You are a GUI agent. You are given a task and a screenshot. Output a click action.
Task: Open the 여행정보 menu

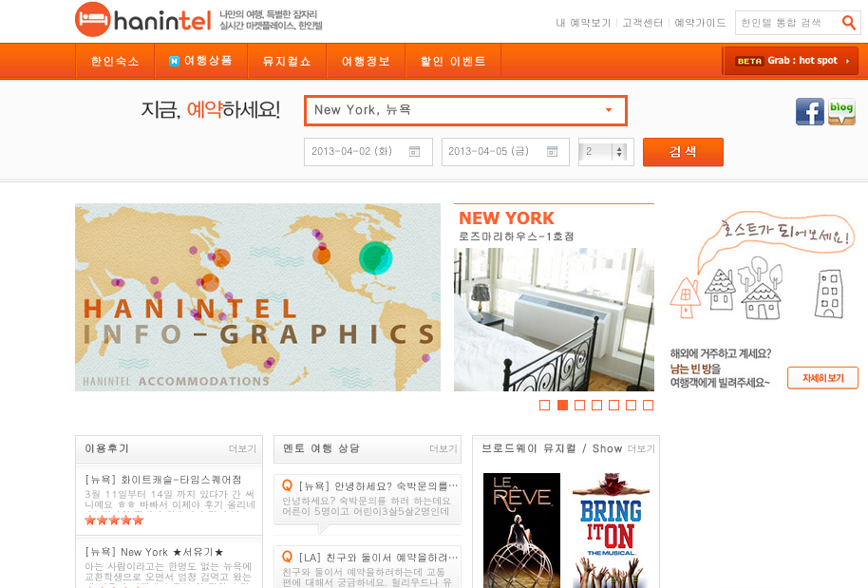(366, 61)
